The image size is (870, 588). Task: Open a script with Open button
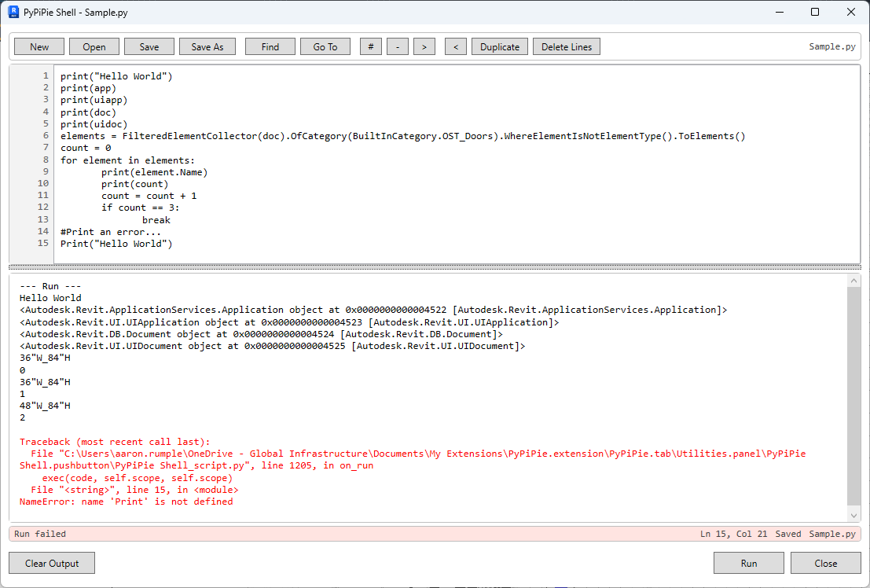[94, 47]
